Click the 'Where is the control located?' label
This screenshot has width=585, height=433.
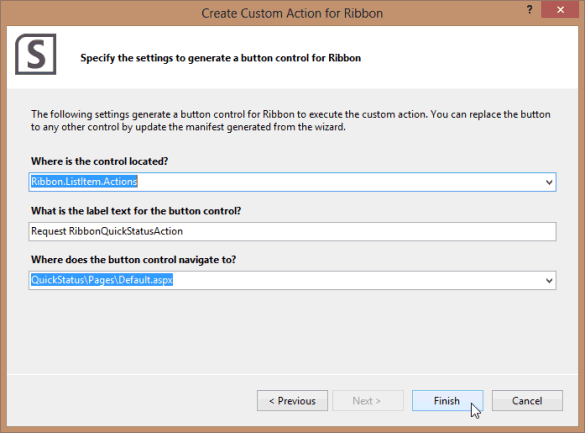(x=100, y=161)
